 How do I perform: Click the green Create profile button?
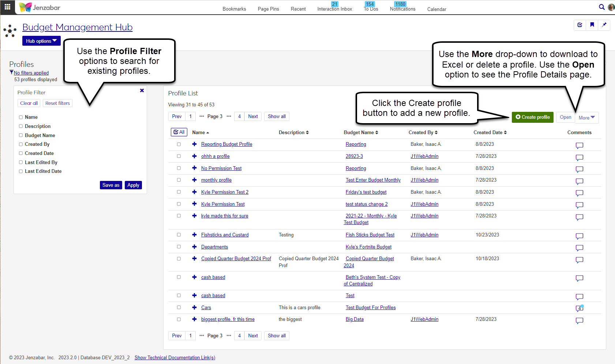pos(532,117)
